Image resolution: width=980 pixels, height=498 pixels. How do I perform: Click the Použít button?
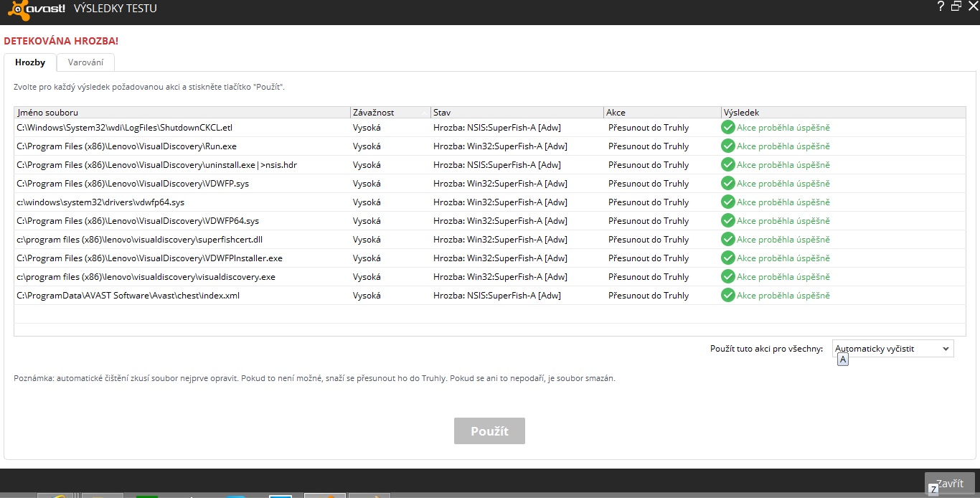point(489,431)
